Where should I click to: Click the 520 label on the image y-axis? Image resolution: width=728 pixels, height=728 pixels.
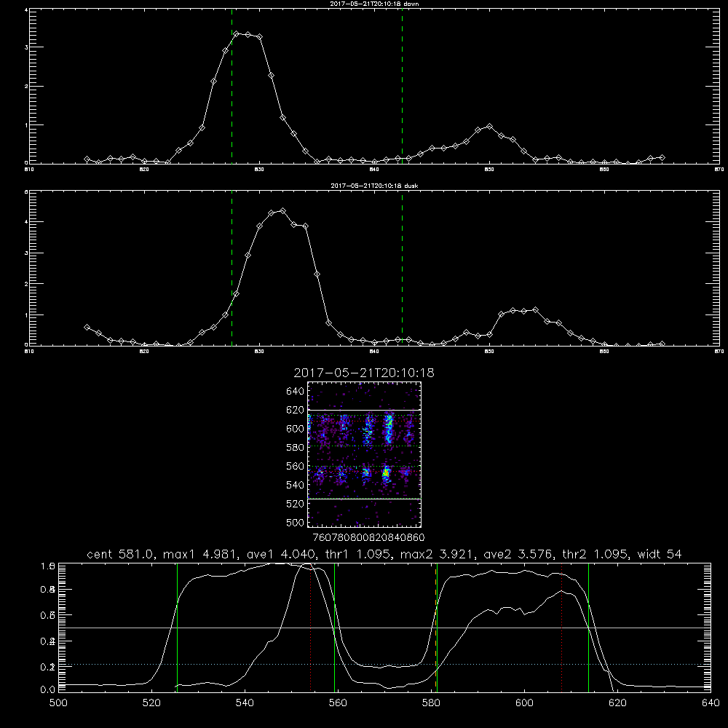click(x=295, y=504)
